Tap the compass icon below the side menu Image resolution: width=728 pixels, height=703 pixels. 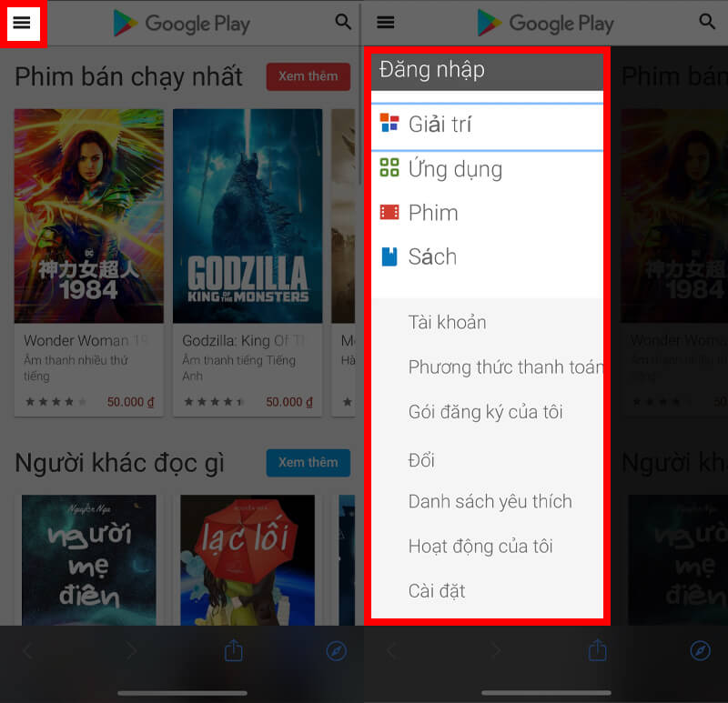700,650
